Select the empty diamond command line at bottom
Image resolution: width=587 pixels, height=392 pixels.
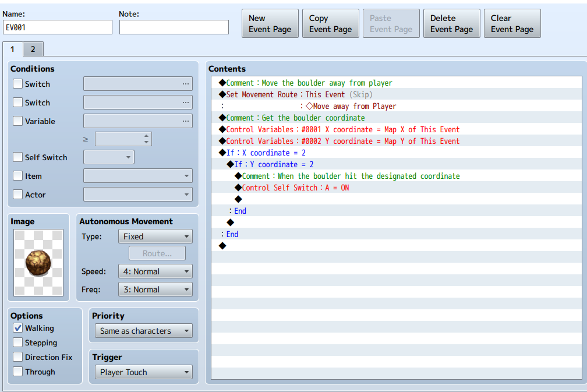[x=397, y=246]
